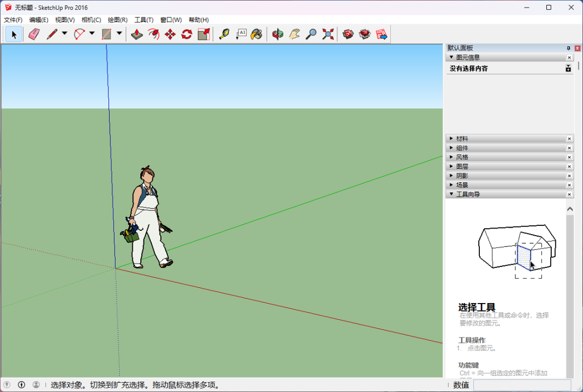Activate the Orbit camera tool
The width and height of the screenshot is (583, 392).
click(x=277, y=35)
